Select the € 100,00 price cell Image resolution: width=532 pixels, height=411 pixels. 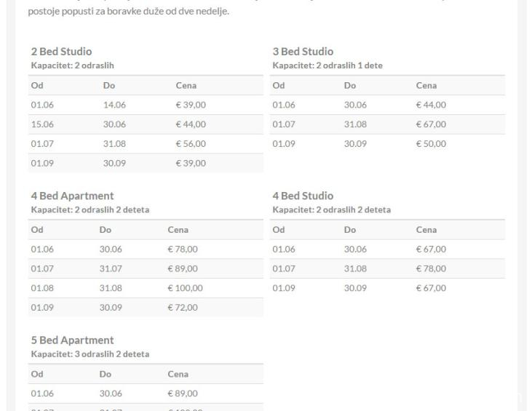point(185,288)
